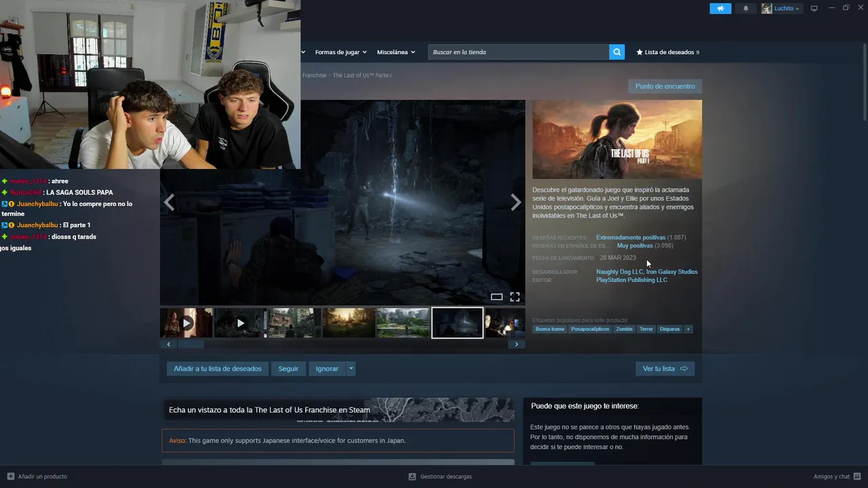
Task: Select the sunset landscape screenshot thumbnail
Action: click(349, 323)
